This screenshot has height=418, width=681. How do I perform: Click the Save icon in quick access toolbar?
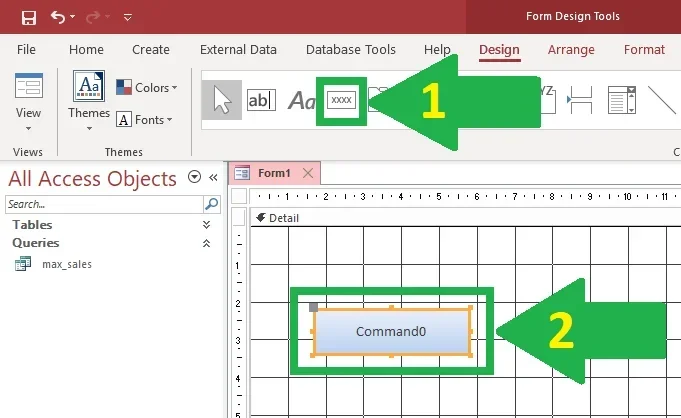(29, 17)
